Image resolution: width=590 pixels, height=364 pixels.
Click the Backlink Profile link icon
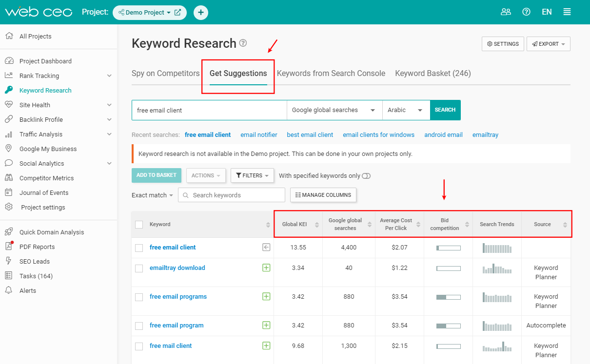[9, 119]
